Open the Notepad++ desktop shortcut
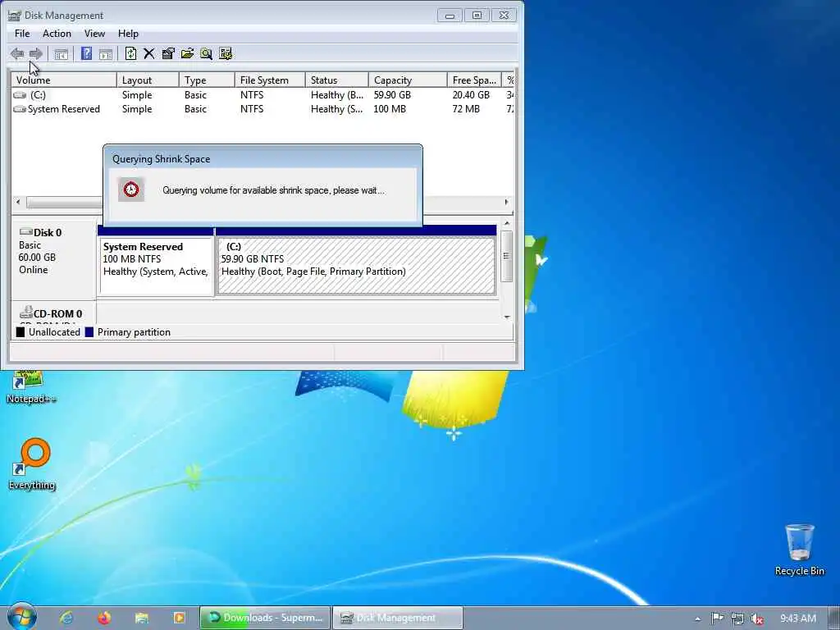Image resolution: width=840 pixels, height=630 pixels. (31, 387)
